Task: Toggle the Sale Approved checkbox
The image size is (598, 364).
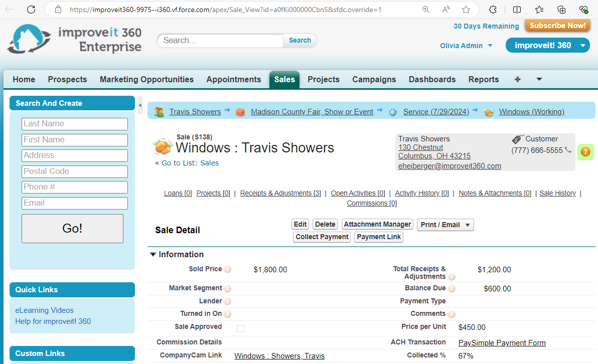Action: tap(240, 328)
